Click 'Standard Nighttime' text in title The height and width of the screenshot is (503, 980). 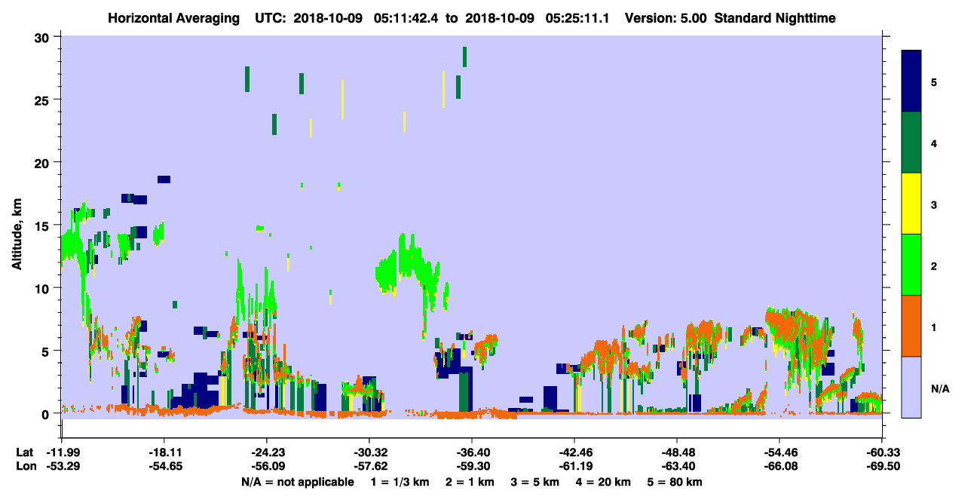[775, 18]
